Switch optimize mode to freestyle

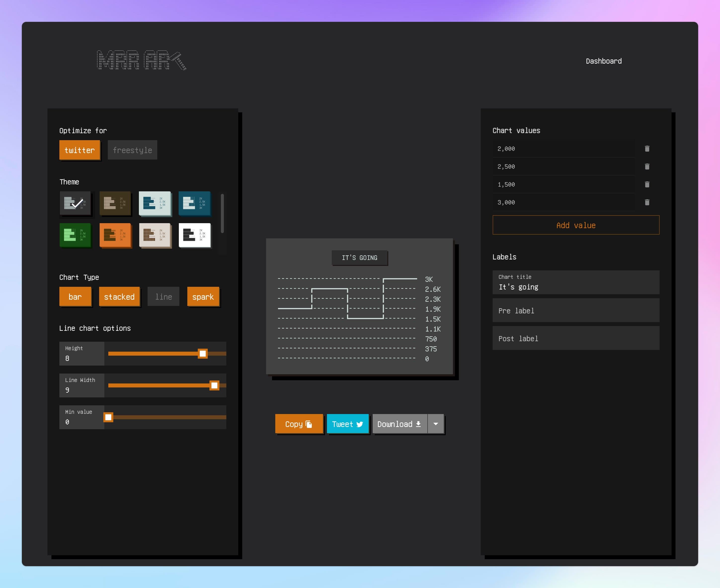click(x=132, y=150)
